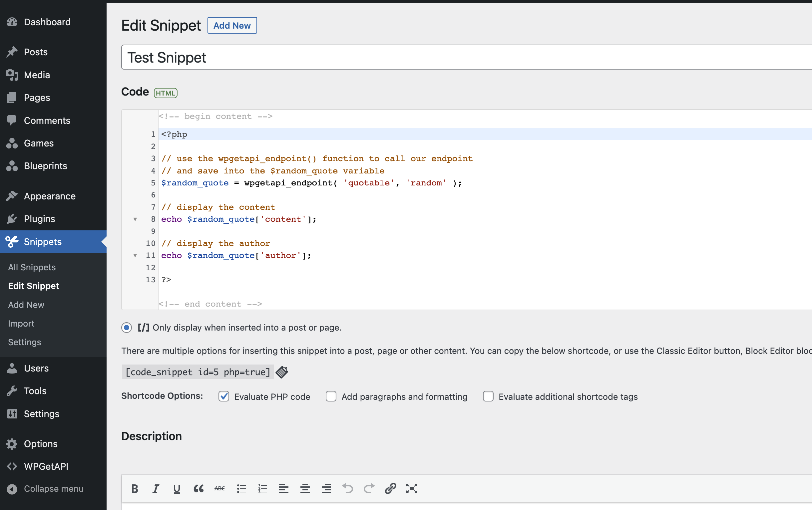Click the Posts pin icon
Screen dimensions: 812x510
(12, 52)
